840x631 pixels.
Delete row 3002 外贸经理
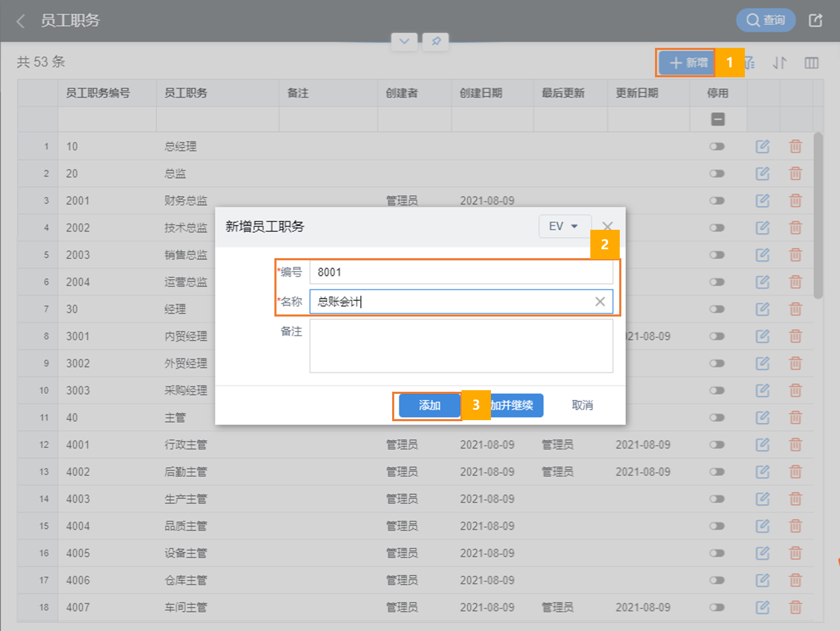click(x=795, y=363)
